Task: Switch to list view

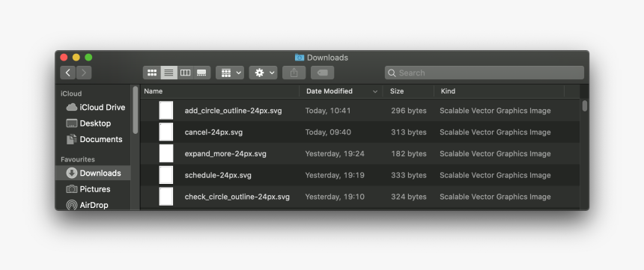Action: [168, 73]
